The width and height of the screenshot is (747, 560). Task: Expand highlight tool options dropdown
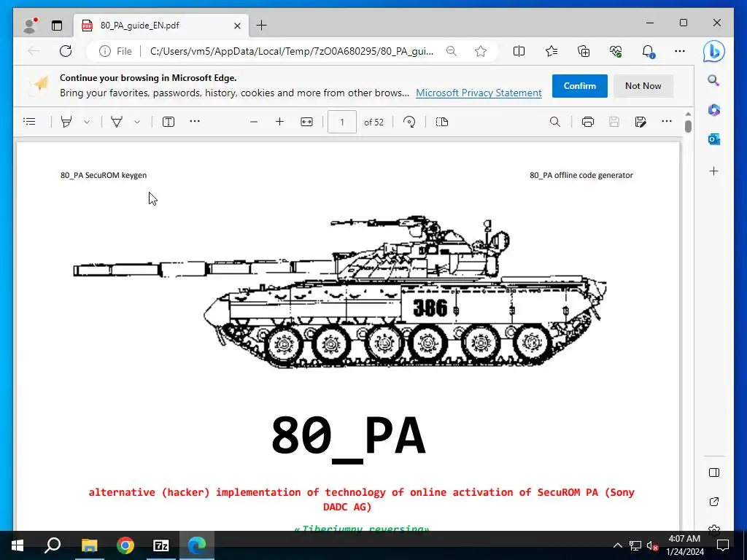coord(87,122)
